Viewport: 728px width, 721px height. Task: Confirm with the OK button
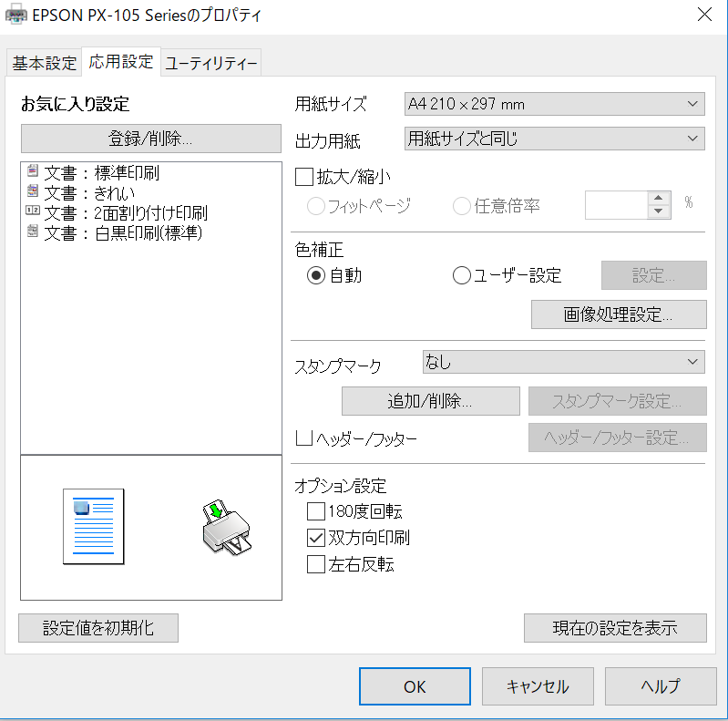click(415, 686)
